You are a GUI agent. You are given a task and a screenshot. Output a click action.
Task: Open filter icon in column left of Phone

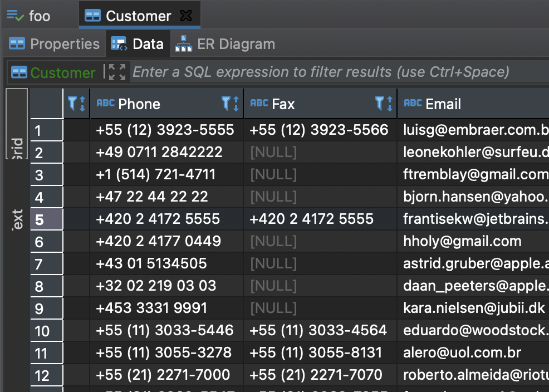pos(72,104)
